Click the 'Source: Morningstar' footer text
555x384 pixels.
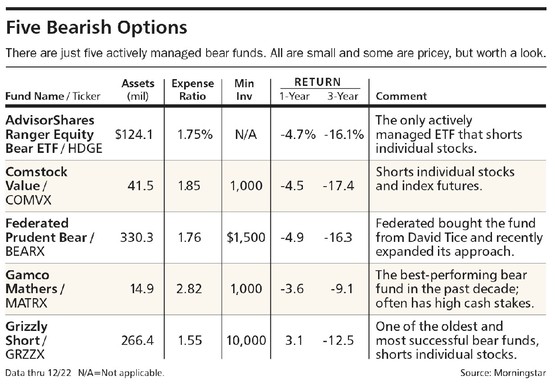point(503,373)
